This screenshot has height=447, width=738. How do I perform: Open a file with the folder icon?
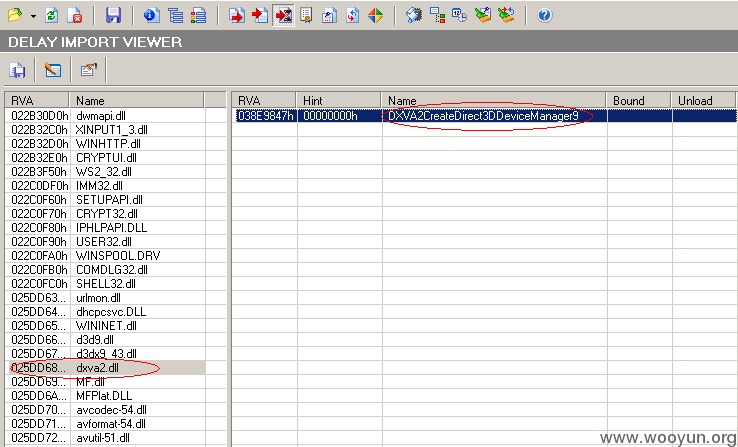pos(16,16)
